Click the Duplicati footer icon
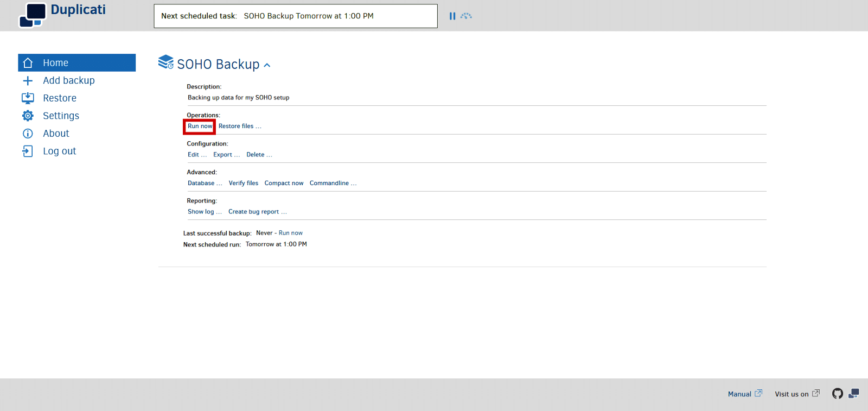Viewport: 868px width, 411px height. click(854, 394)
